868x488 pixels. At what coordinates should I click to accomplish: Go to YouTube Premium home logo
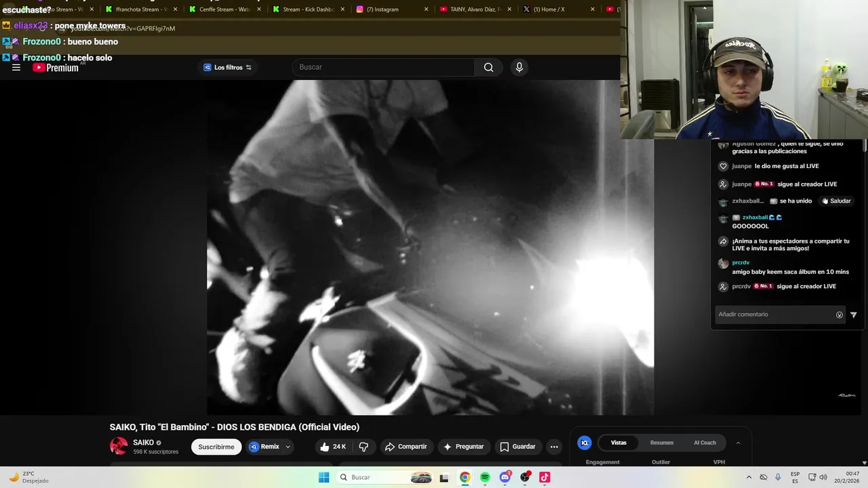point(56,67)
